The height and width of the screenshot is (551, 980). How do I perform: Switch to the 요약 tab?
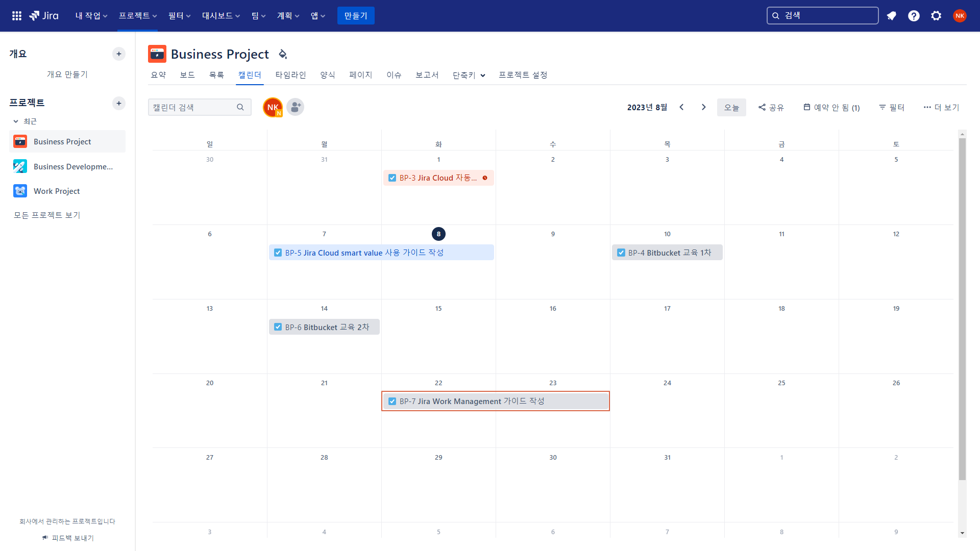159,75
